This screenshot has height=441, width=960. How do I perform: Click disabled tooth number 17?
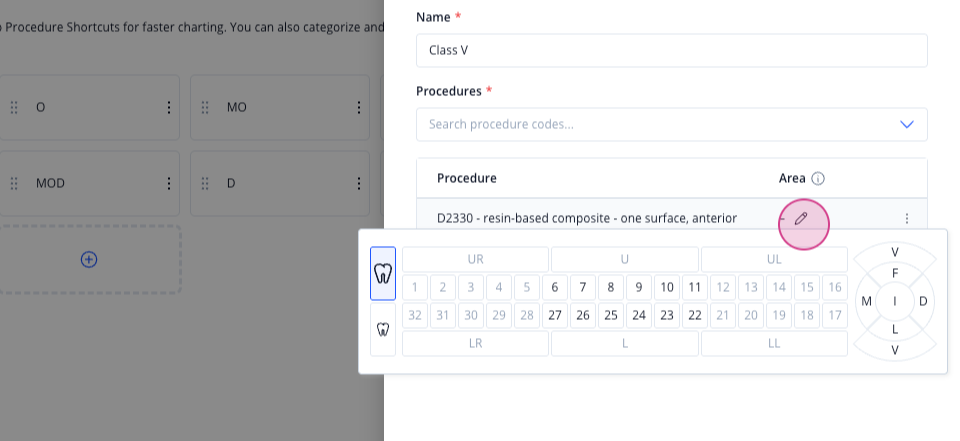[x=835, y=315]
